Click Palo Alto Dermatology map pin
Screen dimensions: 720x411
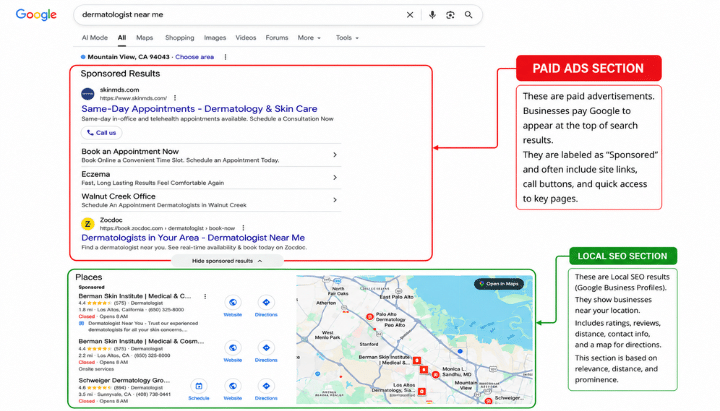(x=370, y=316)
